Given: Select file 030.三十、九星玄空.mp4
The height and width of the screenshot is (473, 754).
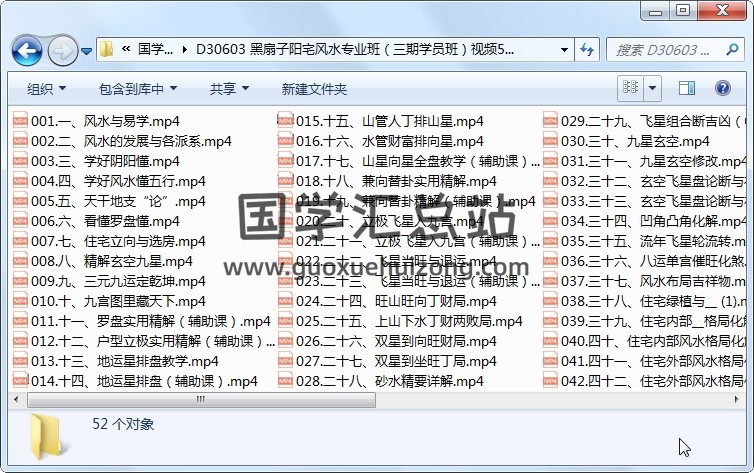Looking at the screenshot, I should click(x=627, y=141).
